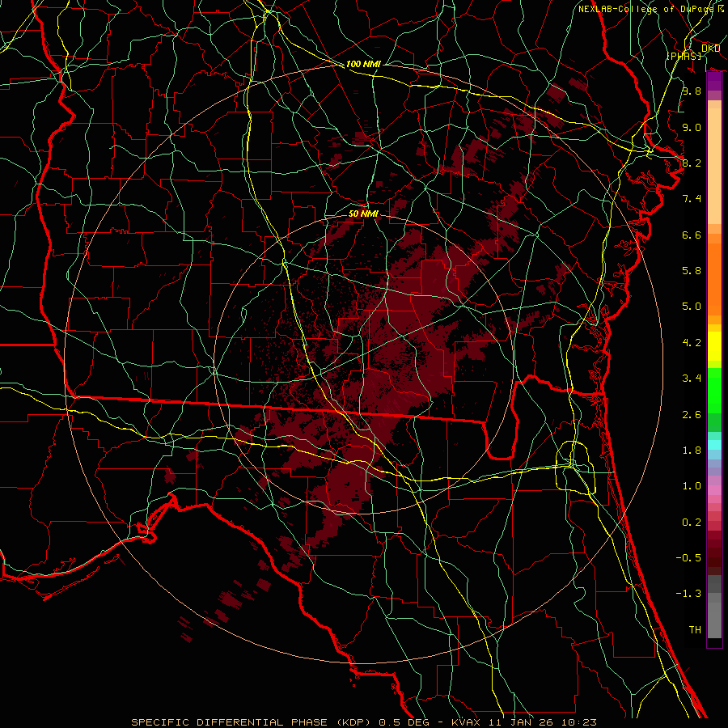Click the 7.4 value on the color scale

[692, 199]
